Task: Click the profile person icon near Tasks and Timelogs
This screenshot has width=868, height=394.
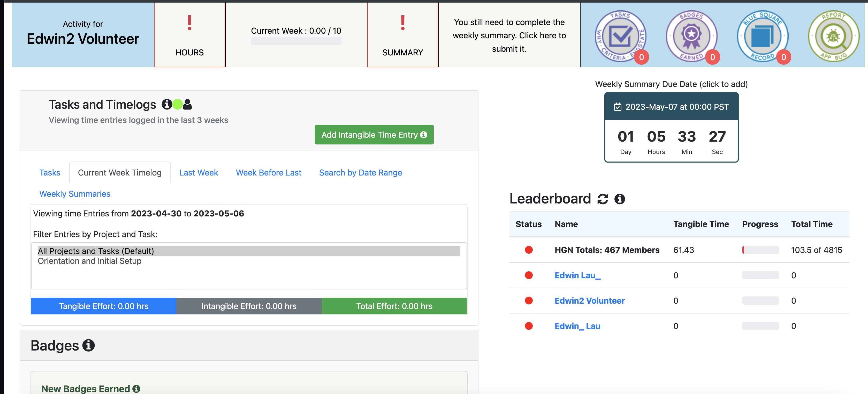Action: pyautogui.click(x=187, y=105)
